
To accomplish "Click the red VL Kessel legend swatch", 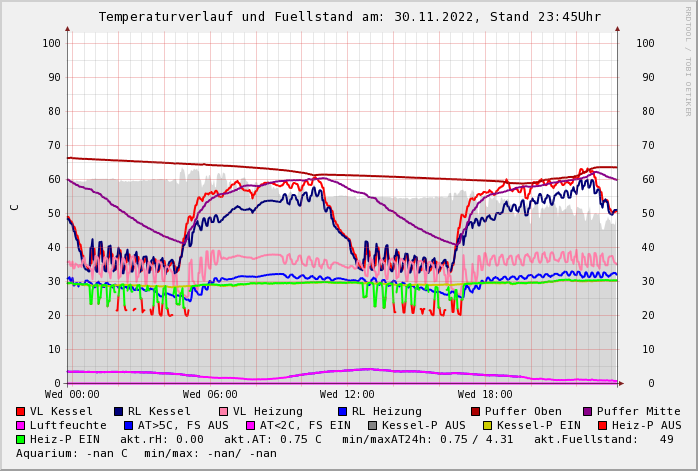I will click(x=21, y=411).
